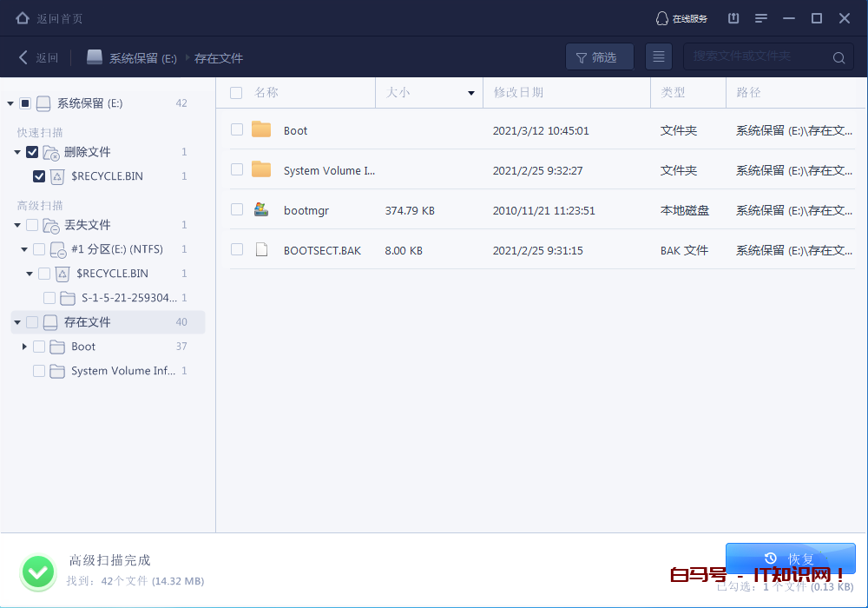
Task: Click the list view icon beside search box
Action: coord(658,56)
